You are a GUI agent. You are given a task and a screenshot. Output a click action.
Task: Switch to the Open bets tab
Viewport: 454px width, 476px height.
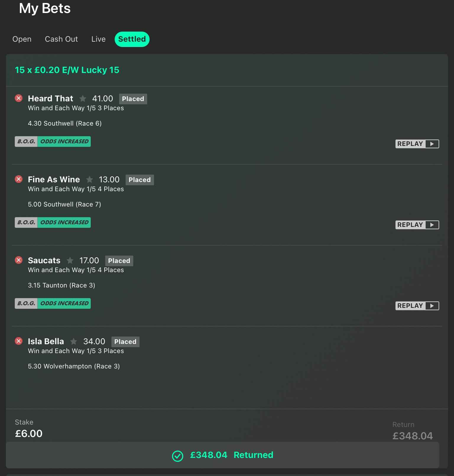tap(22, 39)
